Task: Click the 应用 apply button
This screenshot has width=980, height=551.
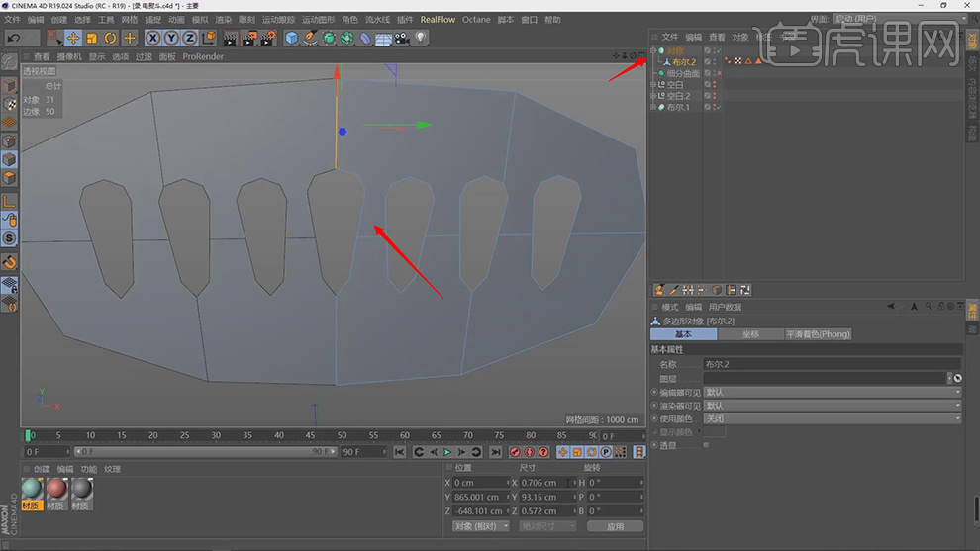Action: click(615, 526)
